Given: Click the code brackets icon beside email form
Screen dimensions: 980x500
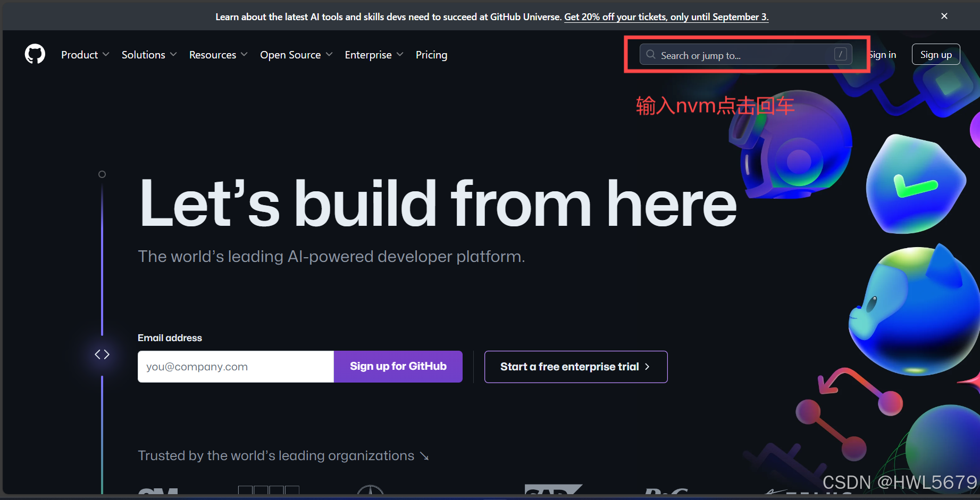Looking at the screenshot, I should point(102,354).
